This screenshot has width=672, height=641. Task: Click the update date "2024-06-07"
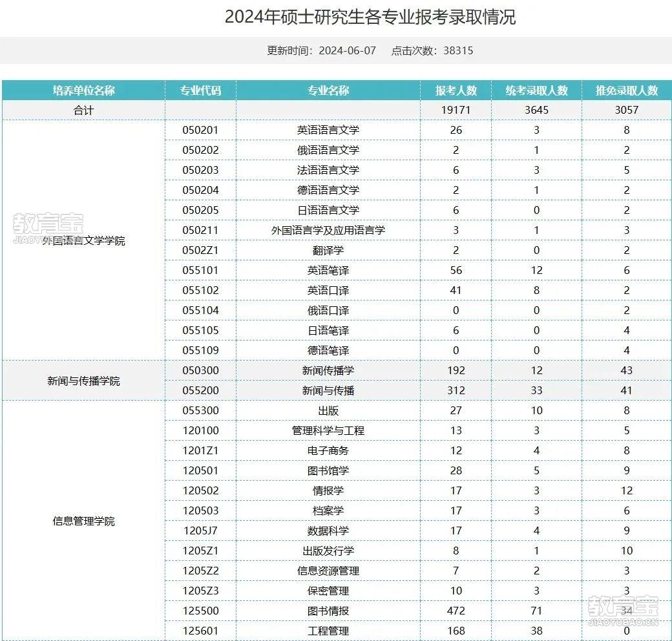coord(347,50)
